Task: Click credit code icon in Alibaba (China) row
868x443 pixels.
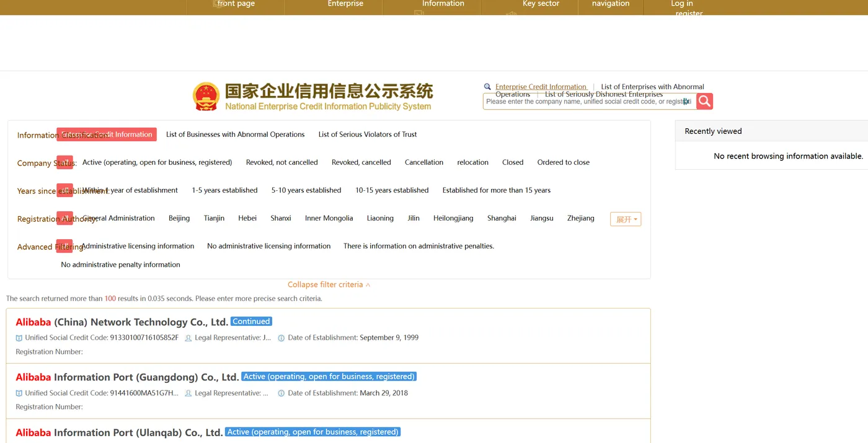Action: coord(19,338)
